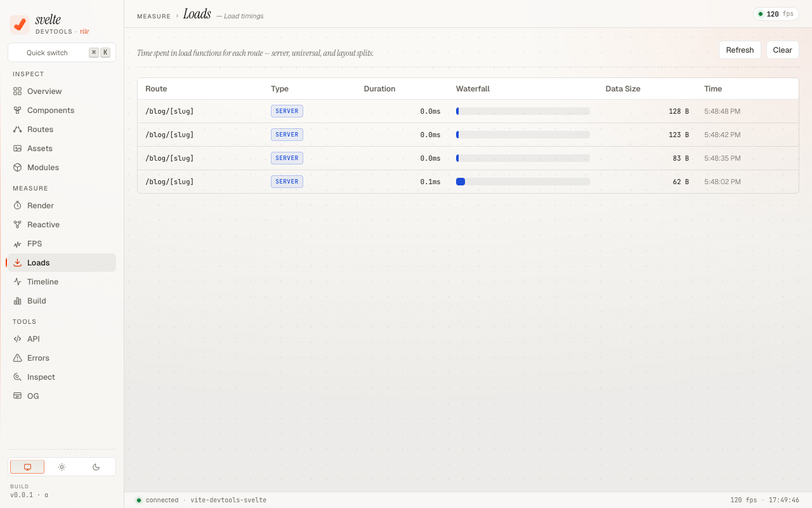Click the Overview grid icon
The image size is (812, 508).
point(18,91)
